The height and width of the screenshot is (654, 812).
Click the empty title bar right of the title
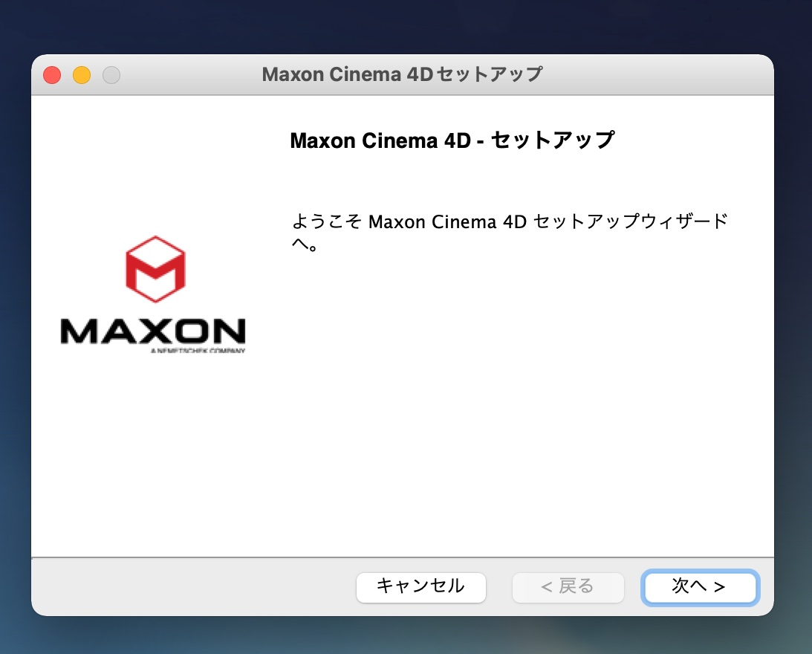(x=657, y=74)
